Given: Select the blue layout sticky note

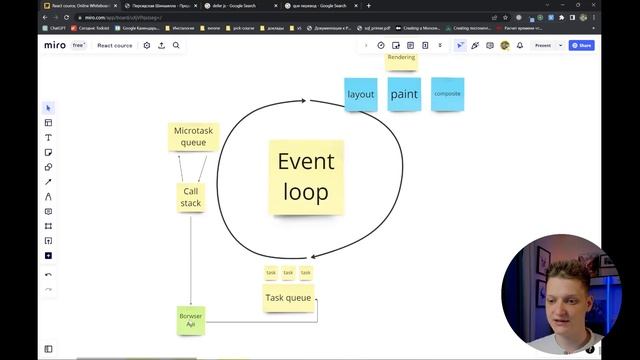Looking at the screenshot, I should click(x=361, y=94).
